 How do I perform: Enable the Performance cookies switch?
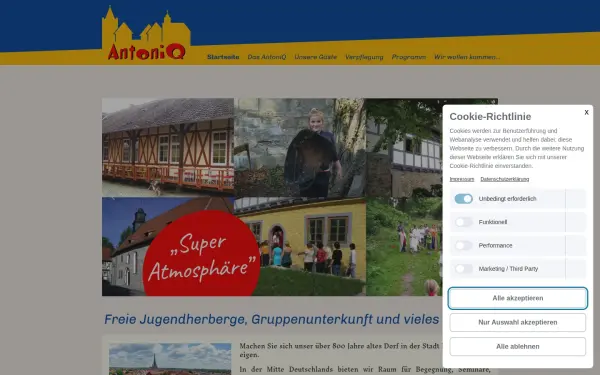coord(463,245)
